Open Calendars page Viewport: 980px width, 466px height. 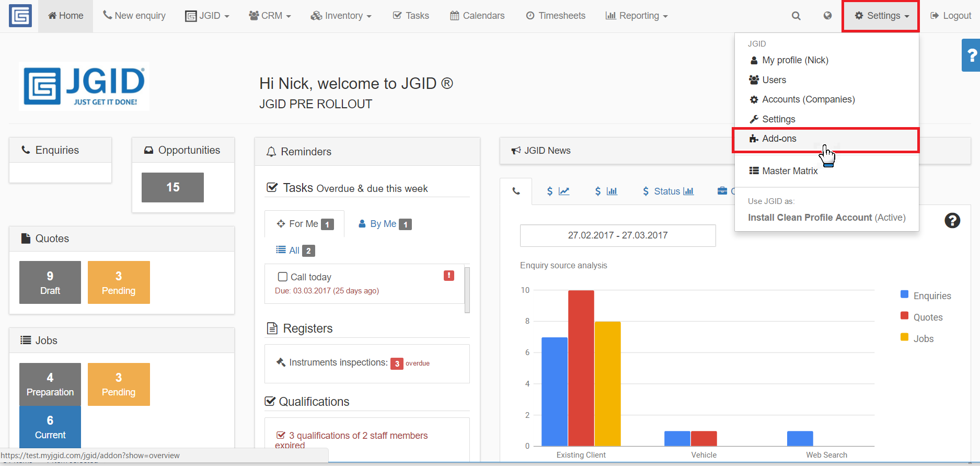[477, 16]
